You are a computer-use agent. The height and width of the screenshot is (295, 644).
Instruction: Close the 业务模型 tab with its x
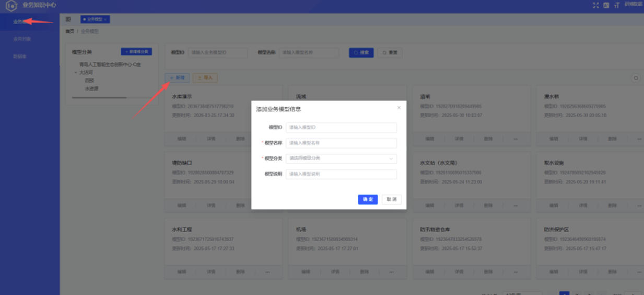click(106, 19)
